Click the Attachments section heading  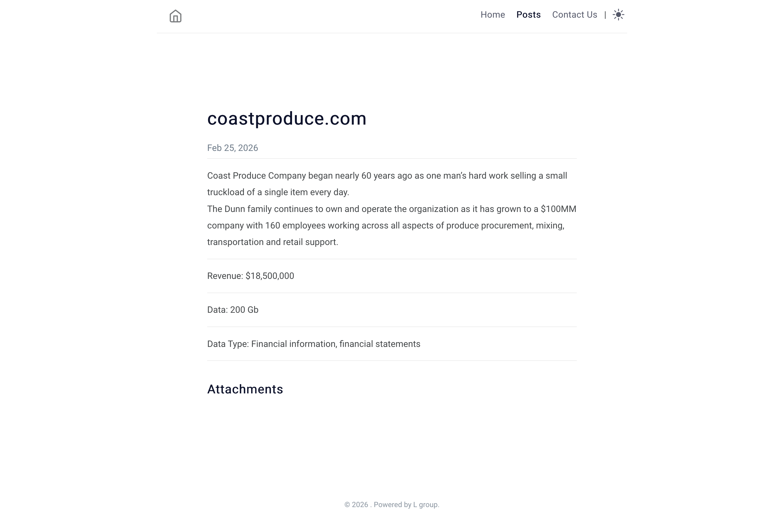[x=245, y=389]
